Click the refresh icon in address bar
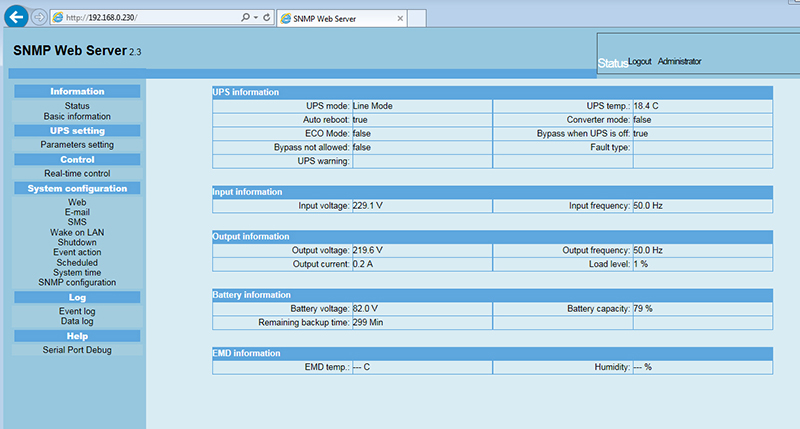Image resolution: width=800 pixels, height=429 pixels. (266, 17)
